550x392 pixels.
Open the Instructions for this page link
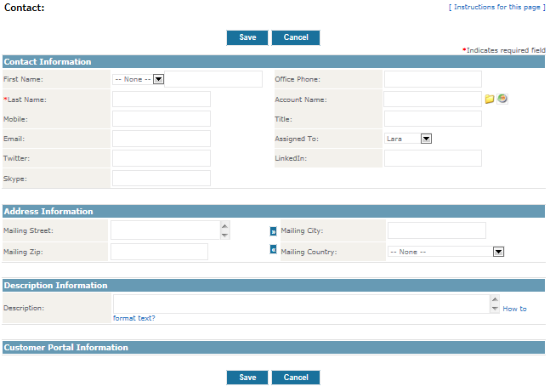pos(497,7)
